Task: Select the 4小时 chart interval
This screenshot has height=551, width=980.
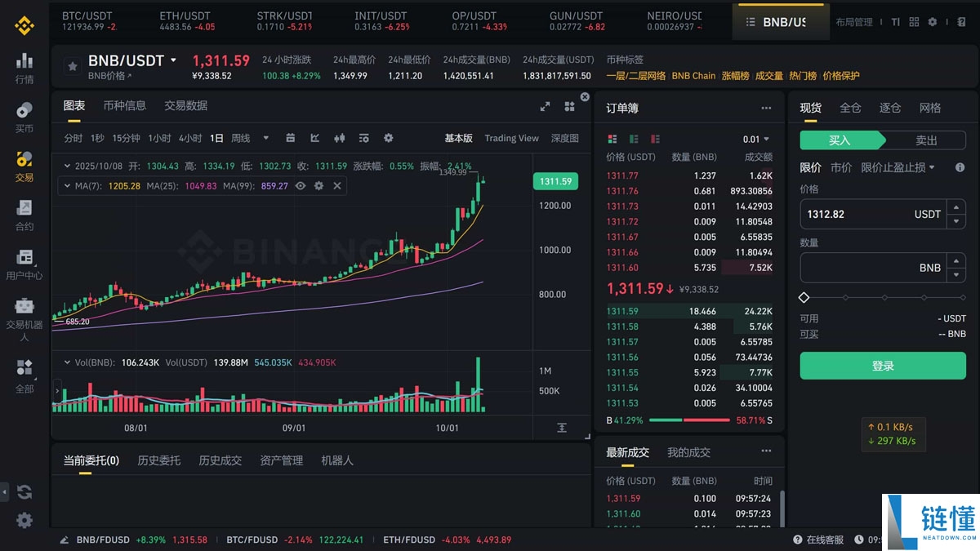Action: [x=190, y=138]
